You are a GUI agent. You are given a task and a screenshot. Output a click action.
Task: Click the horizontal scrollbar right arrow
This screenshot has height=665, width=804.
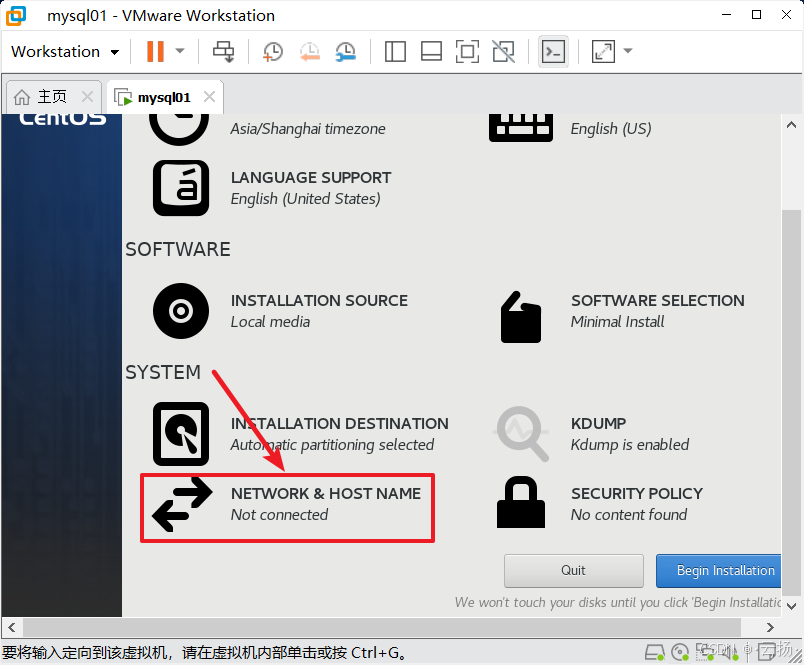click(770, 628)
